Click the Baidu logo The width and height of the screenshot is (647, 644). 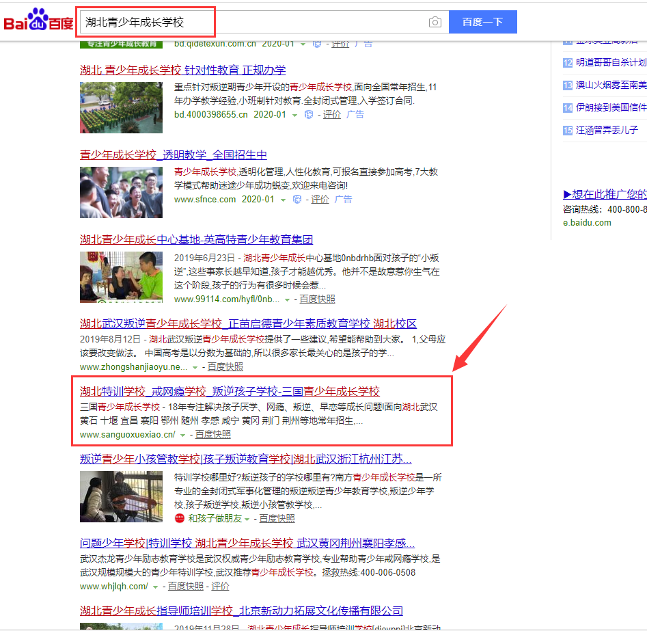(x=38, y=20)
